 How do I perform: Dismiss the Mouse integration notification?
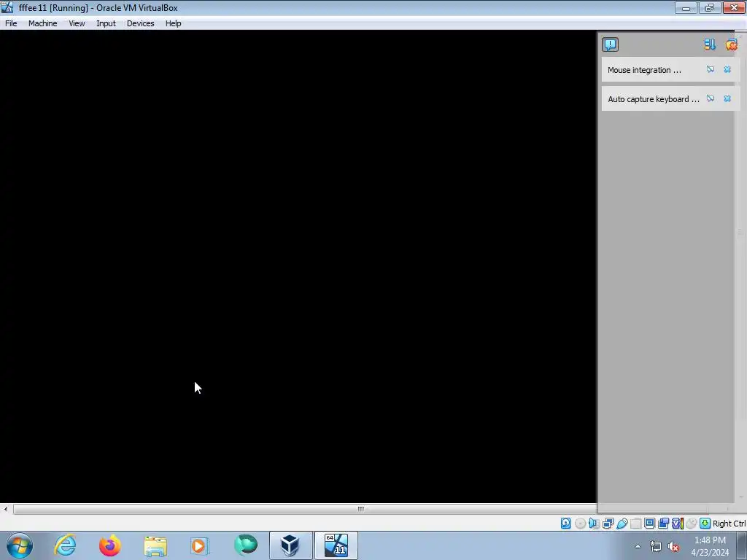point(727,69)
